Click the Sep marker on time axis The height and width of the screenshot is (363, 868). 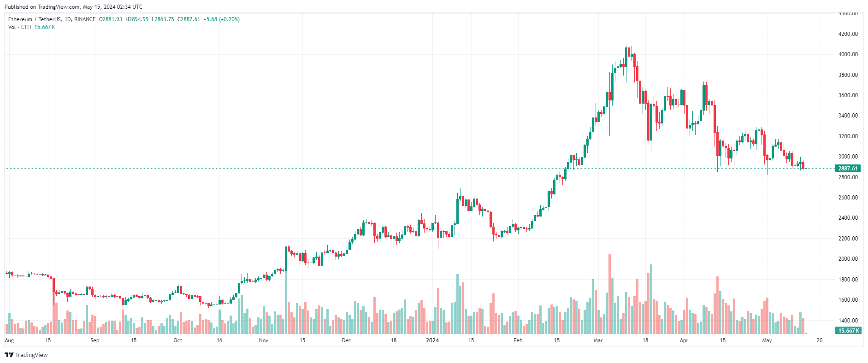(x=94, y=340)
